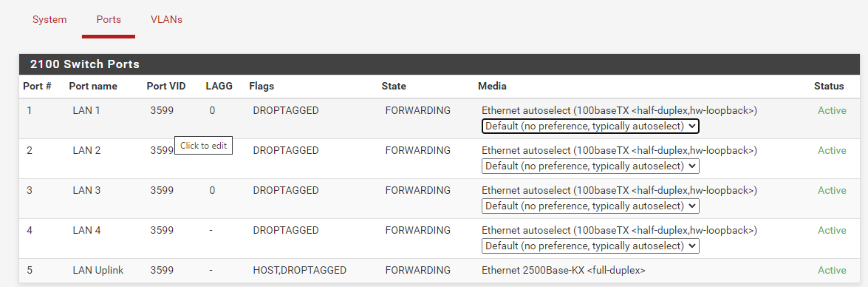Click LAGG value 0 for LAN 3
The height and width of the screenshot is (287, 868).
point(212,191)
